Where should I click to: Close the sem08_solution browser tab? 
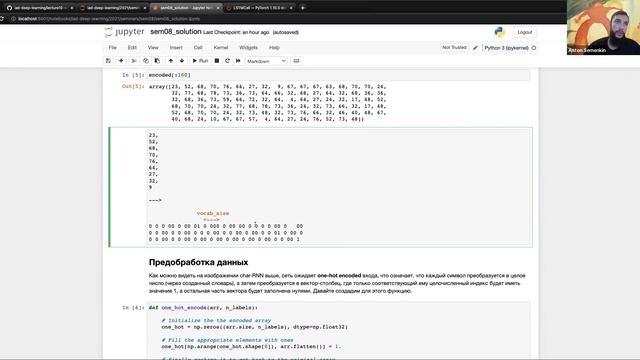click(x=218, y=8)
